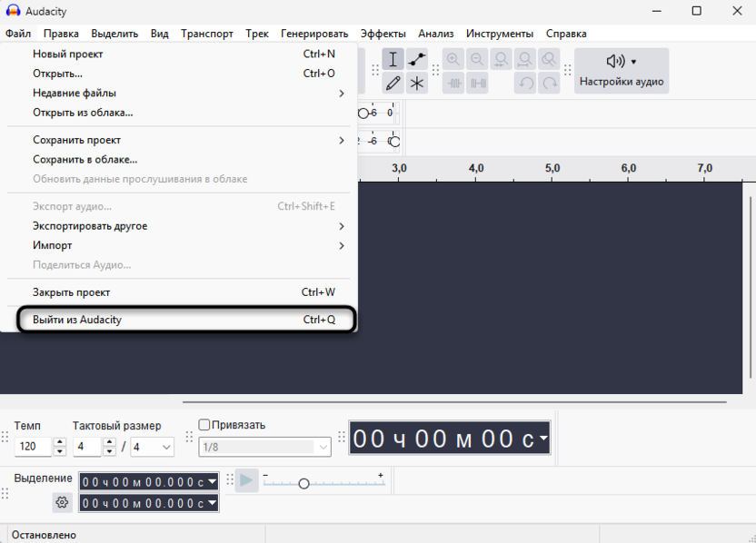Click Новый проект in the File menu
The width and height of the screenshot is (756, 543).
(68, 54)
